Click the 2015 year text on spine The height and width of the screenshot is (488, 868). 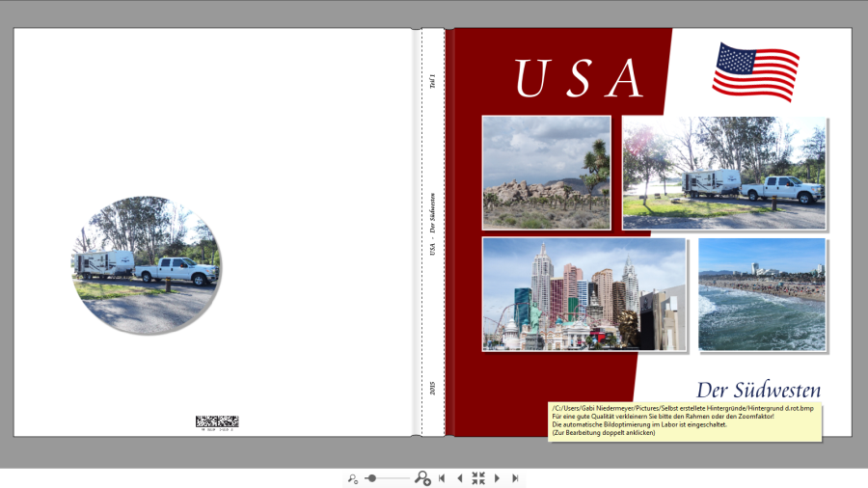click(432, 390)
